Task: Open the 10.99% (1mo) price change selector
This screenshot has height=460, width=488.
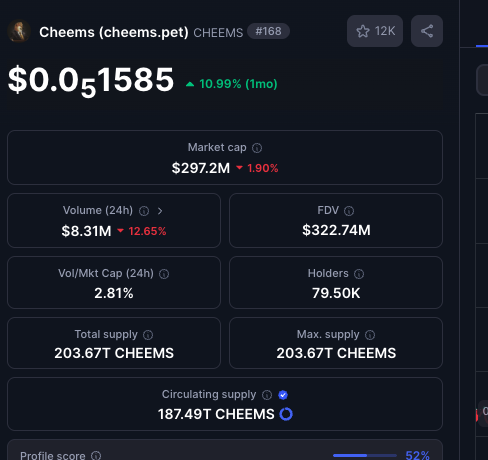Action: (232, 84)
